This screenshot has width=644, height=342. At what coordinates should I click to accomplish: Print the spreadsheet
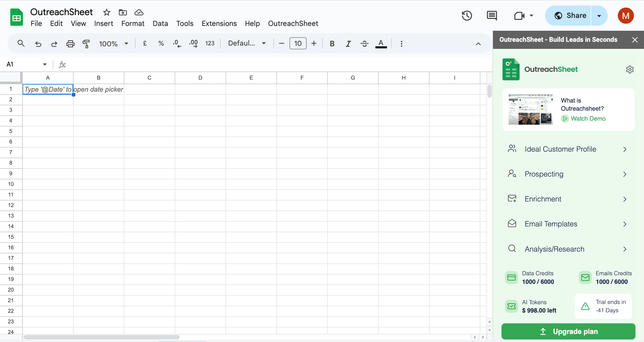[70, 44]
